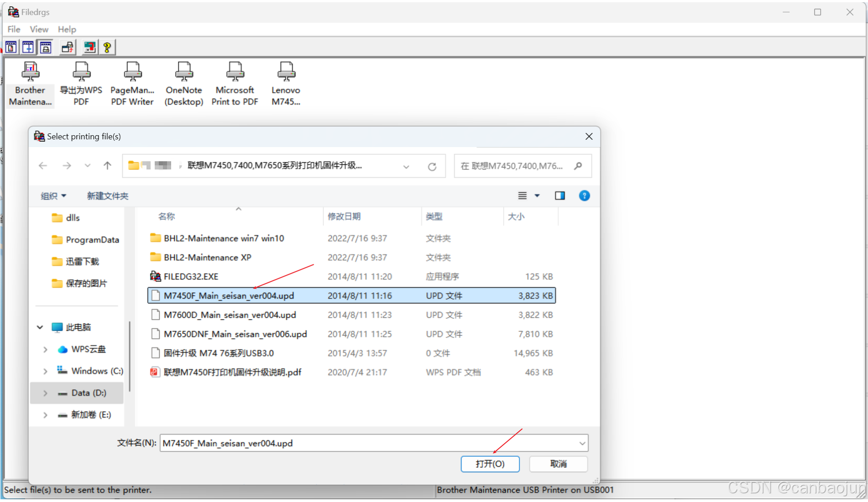Select ProgramData folder in sidebar
Image resolution: width=868 pixels, height=502 pixels.
tap(85, 240)
